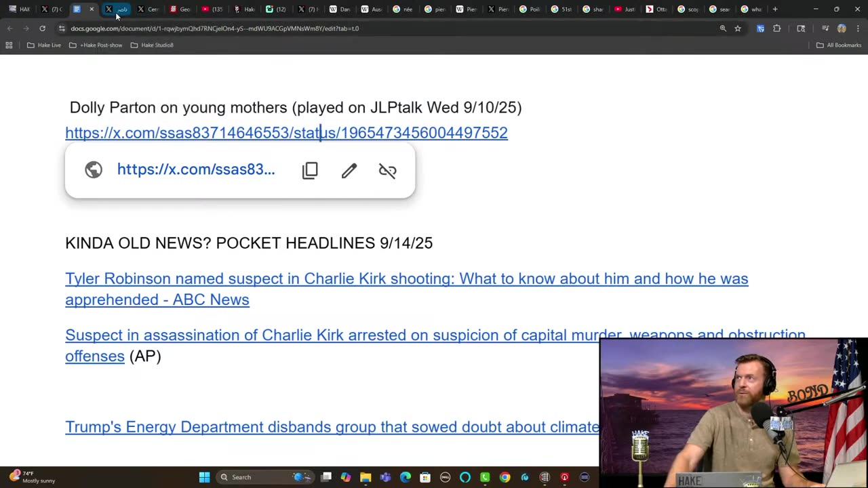The image size is (868, 488).
Task: Copy the link from the link preview popup
Action: (x=310, y=170)
